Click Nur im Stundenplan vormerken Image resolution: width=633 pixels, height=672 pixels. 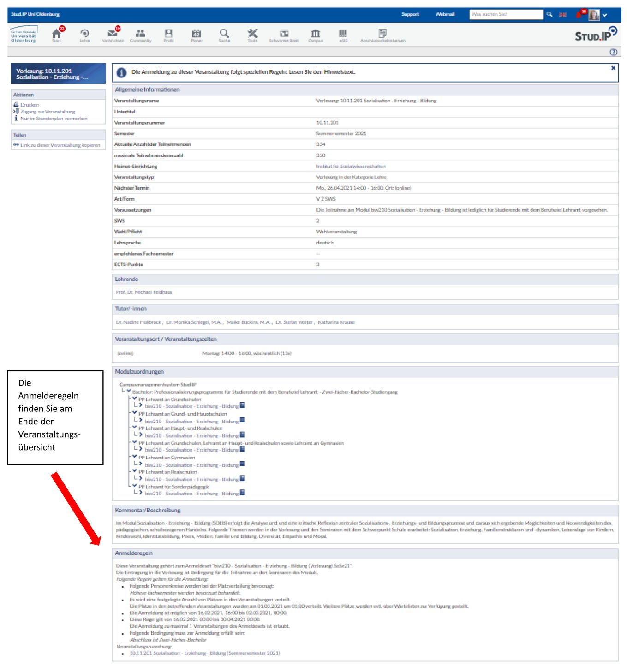pyautogui.click(x=54, y=119)
